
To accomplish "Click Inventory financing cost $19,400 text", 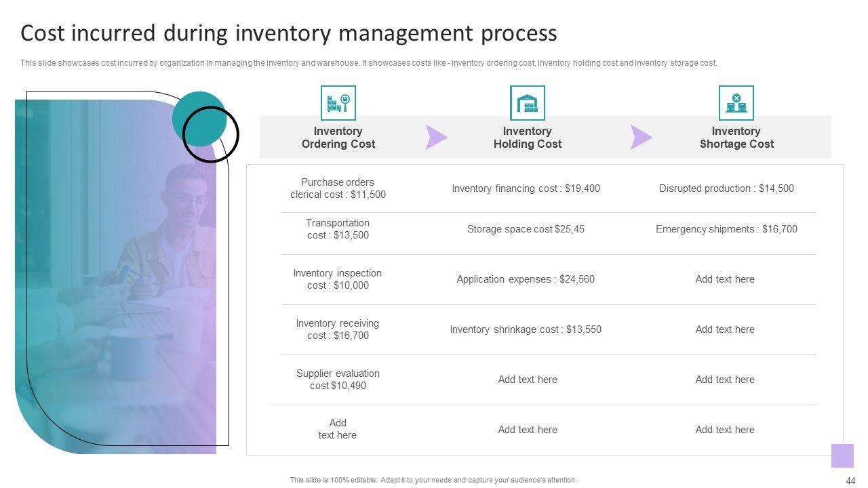I will click(526, 188).
